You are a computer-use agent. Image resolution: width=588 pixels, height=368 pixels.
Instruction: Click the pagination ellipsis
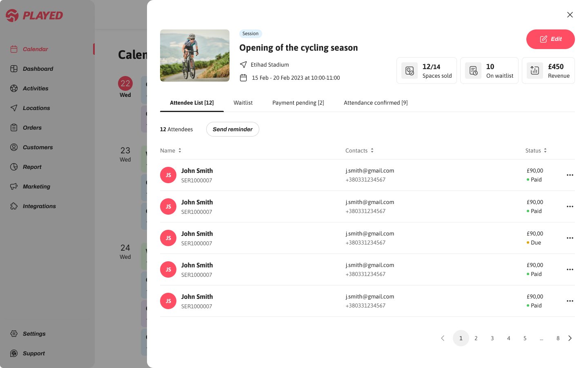pyautogui.click(x=541, y=339)
